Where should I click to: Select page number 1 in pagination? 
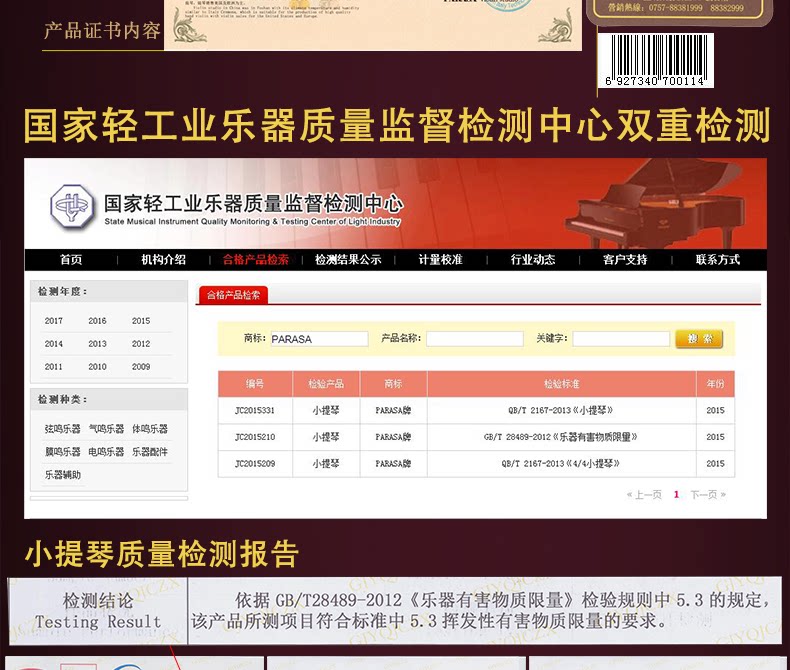[x=676, y=495]
